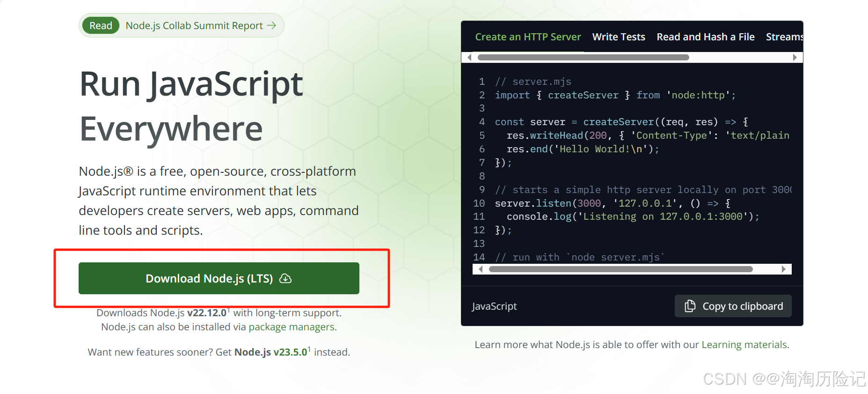The height and width of the screenshot is (394, 868).
Task: Click the clipboard icon in Copy button
Action: tap(690, 306)
